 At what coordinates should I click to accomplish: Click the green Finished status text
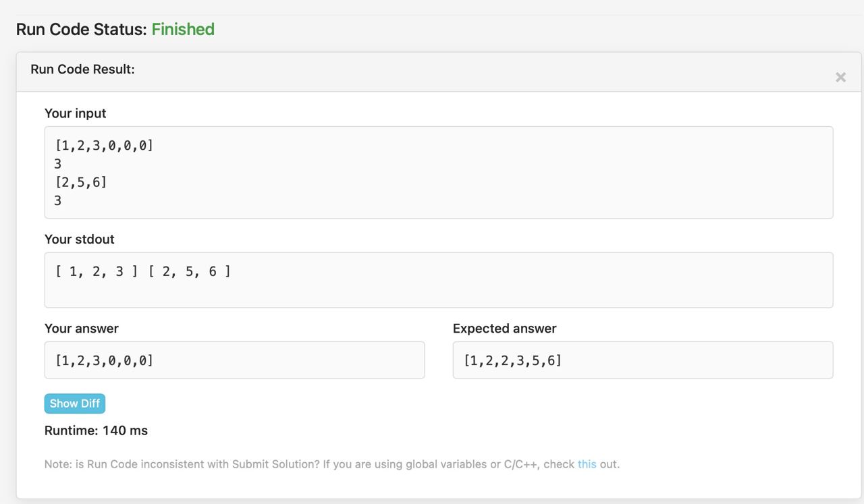(x=183, y=29)
